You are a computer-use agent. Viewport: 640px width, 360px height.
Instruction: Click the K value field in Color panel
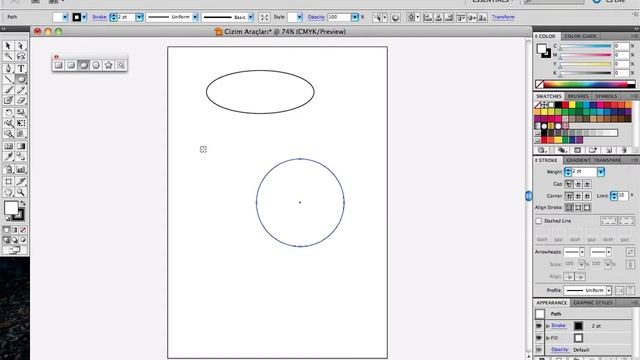621,73
